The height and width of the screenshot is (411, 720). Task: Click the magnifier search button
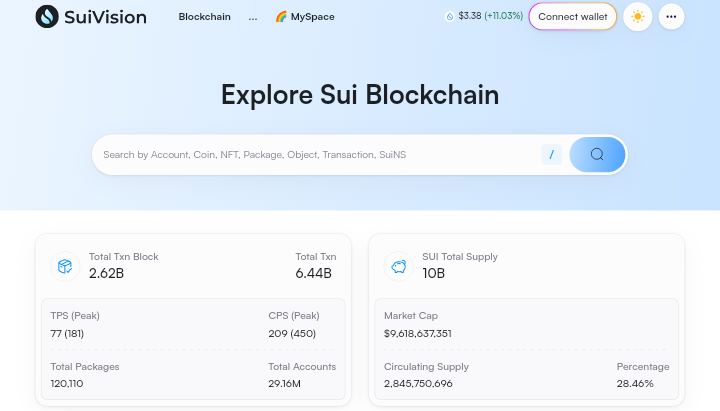[597, 155]
